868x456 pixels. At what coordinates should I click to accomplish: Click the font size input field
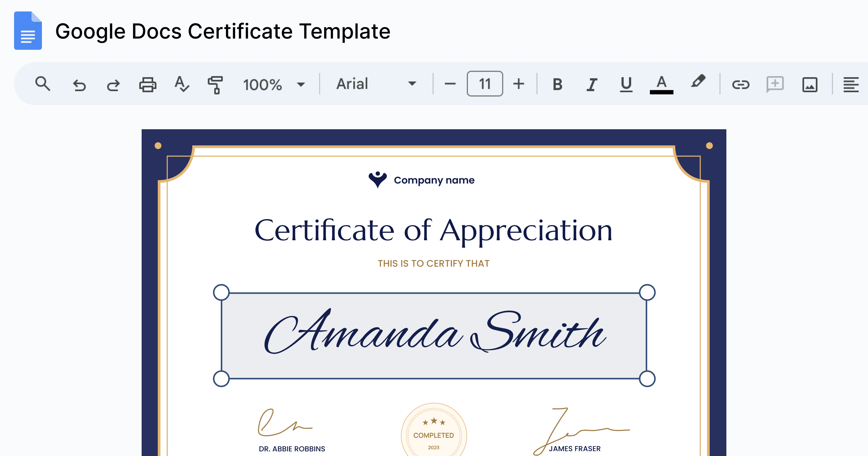tap(485, 84)
